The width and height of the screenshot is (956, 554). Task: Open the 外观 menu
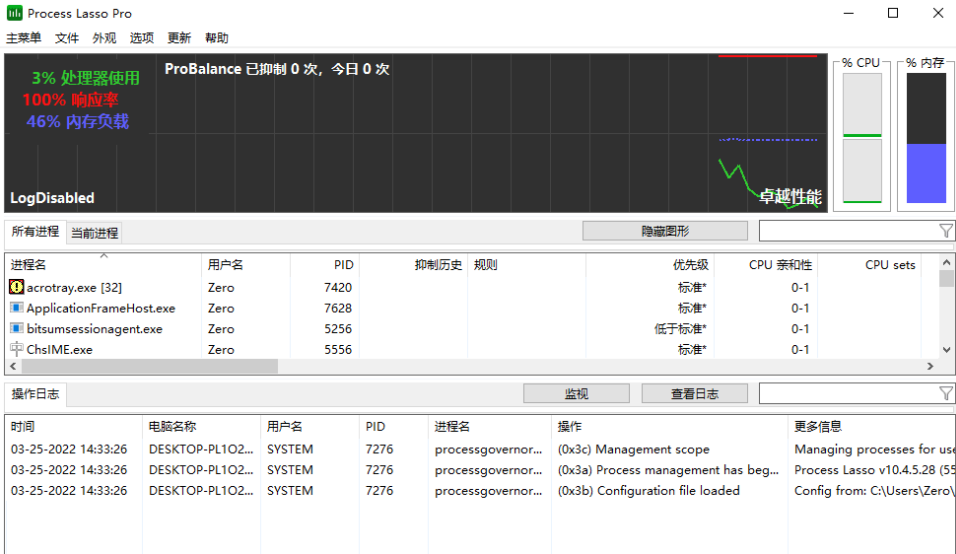[x=104, y=38]
